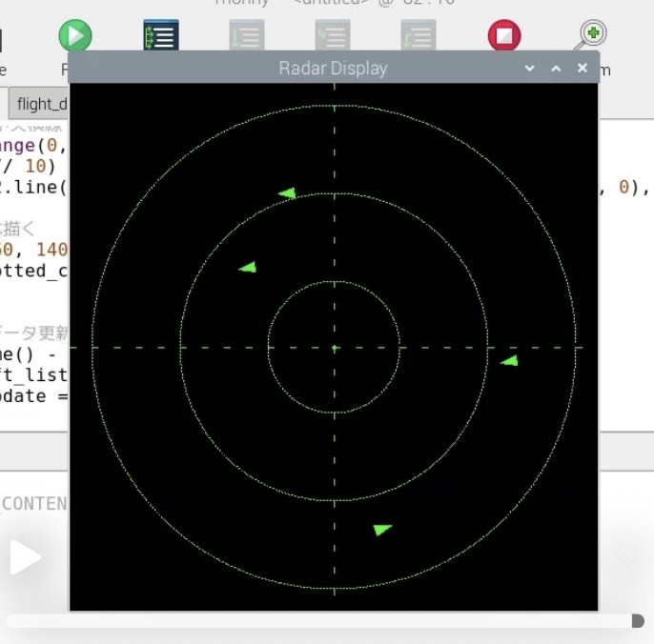Click the greyed Step out icon
Viewport: 654px width, 644px height.
(419, 35)
